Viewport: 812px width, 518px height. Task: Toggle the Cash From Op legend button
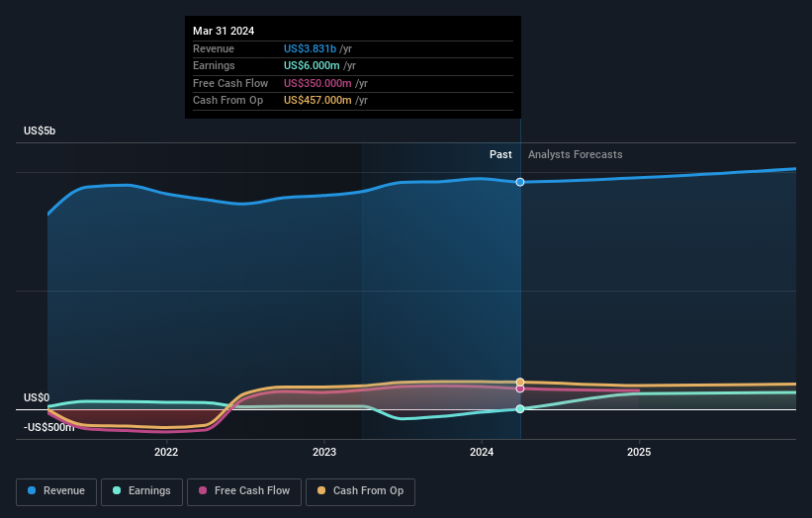pos(360,491)
